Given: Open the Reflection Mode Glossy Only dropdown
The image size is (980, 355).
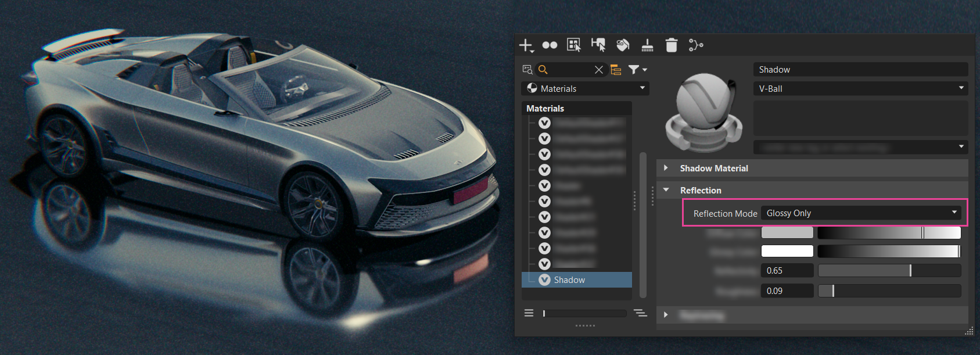Looking at the screenshot, I should click(x=861, y=213).
